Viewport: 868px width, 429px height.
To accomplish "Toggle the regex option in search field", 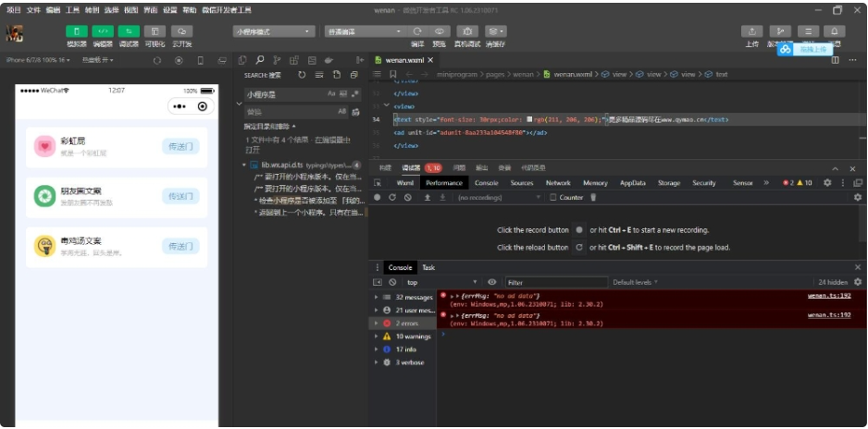I will (353, 93).
